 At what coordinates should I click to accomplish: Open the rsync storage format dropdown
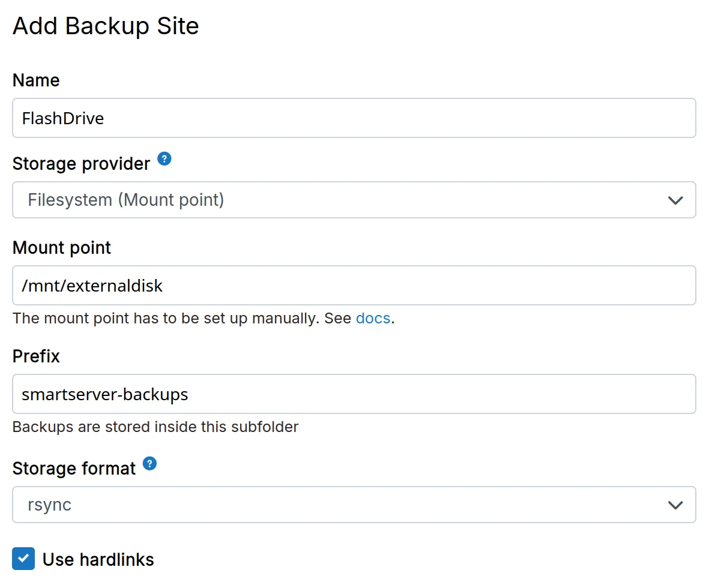pos(354,505)
